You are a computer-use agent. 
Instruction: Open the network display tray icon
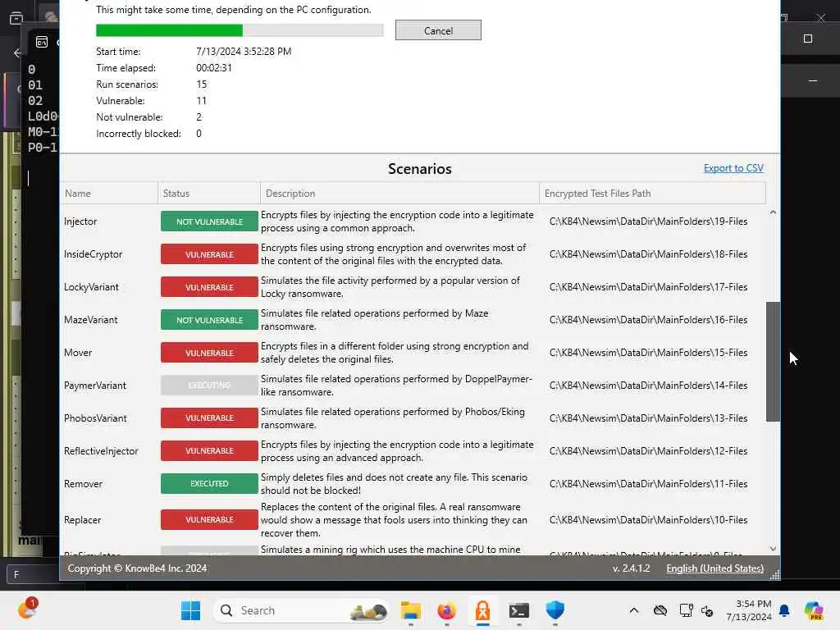pyautogui.click(x=686, y=610)
